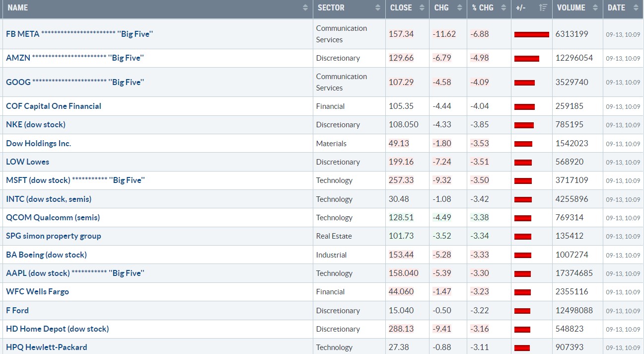644x354 pixels.
Task: Select Discretionary sector in Ford row
Action: [x=338, y=310]
